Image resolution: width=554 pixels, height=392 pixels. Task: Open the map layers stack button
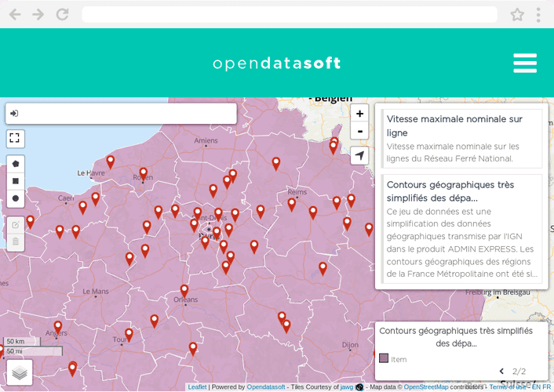(20, 372)
